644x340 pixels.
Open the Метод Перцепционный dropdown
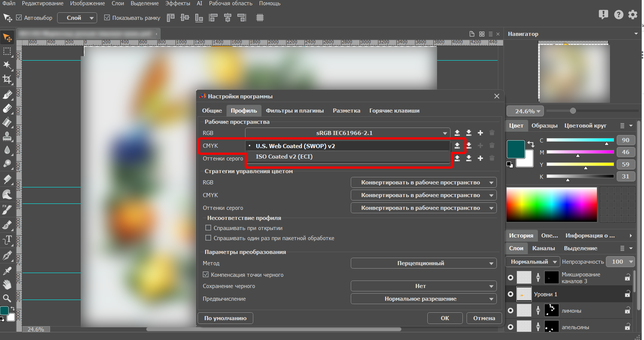(x=423, y=263)
